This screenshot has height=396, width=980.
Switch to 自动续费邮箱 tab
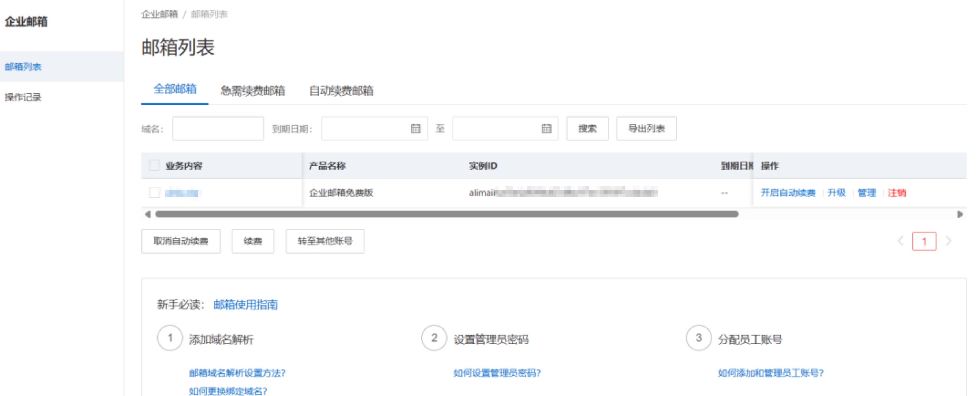tap(341, 91)
